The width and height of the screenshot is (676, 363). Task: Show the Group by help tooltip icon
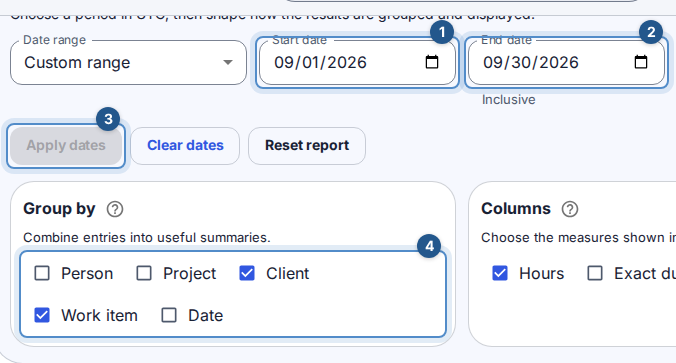[115, 209]
